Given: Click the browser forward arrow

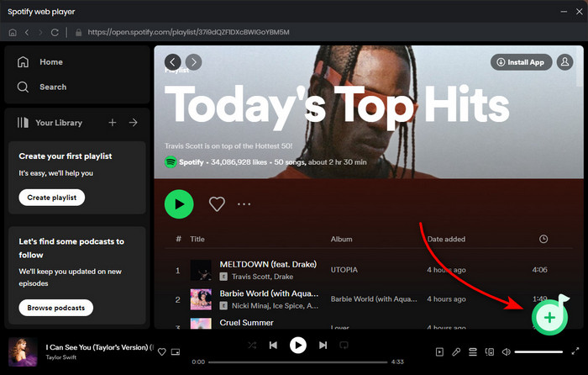Looking at the screenshot, I should [x=40, y=32].
